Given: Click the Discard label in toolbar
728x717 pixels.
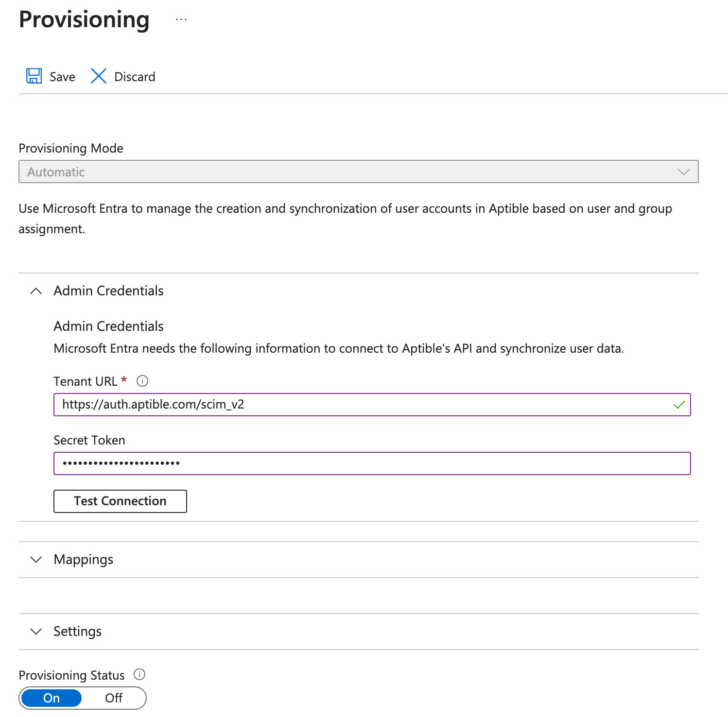Looking at the screenshot, I should (135, 77).
